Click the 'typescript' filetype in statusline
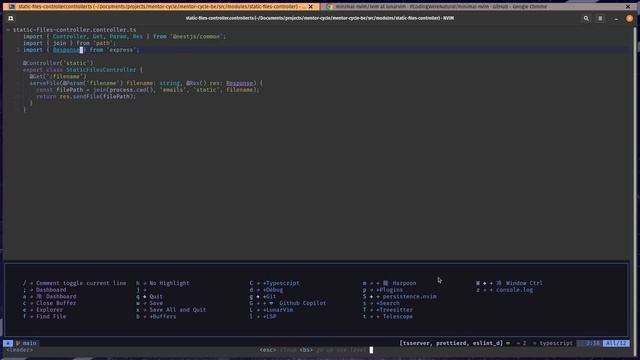The width and height of the screenshot is (640, 360). point(556,343)
